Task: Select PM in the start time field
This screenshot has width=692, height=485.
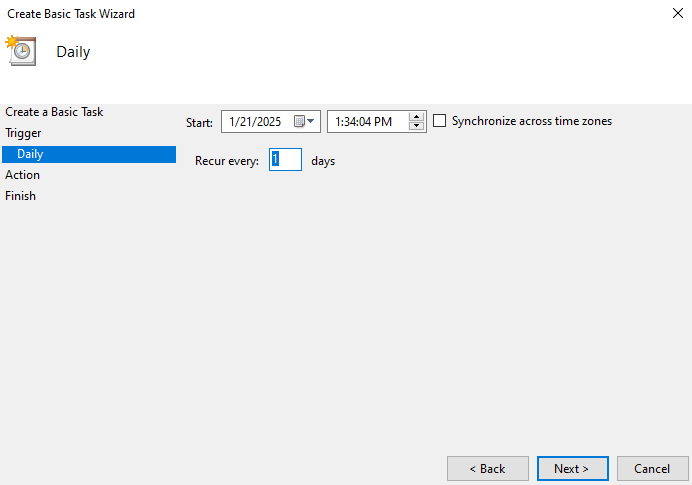Action: click(385, 122)
